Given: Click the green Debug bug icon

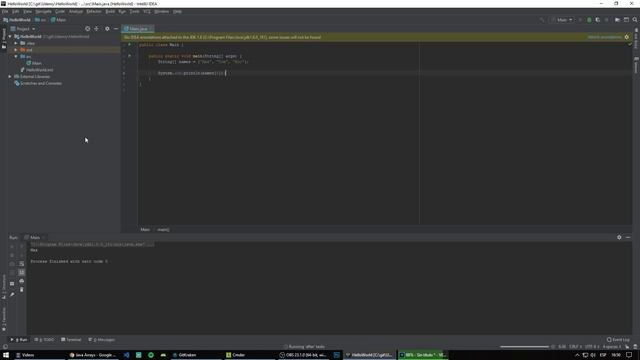Looking at the screenshot, I should (589, 20).
